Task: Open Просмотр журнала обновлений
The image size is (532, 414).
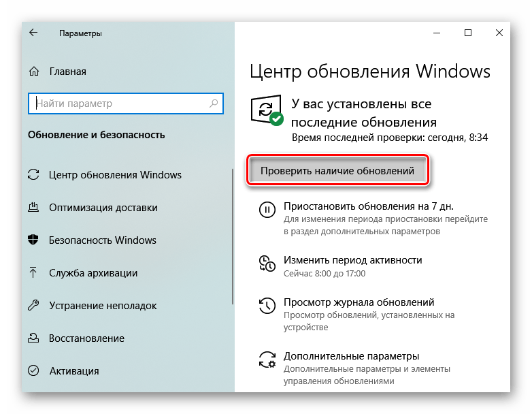Action: point(359,302)
